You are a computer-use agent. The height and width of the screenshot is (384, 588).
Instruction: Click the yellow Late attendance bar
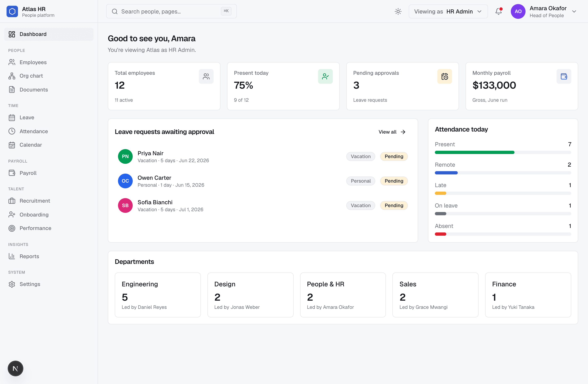click(441, 193)
